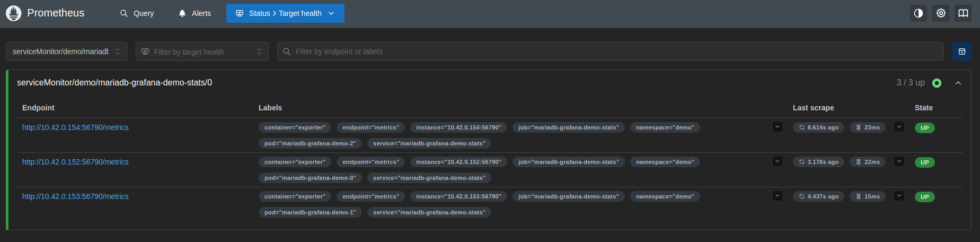Click the green pool health ring indicator

(x=937, y=83)
